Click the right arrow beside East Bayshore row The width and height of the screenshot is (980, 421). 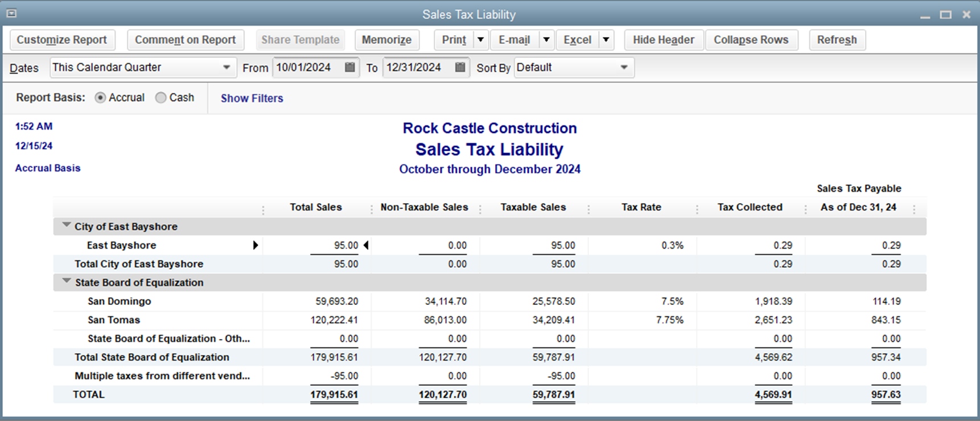click(256, 245)
